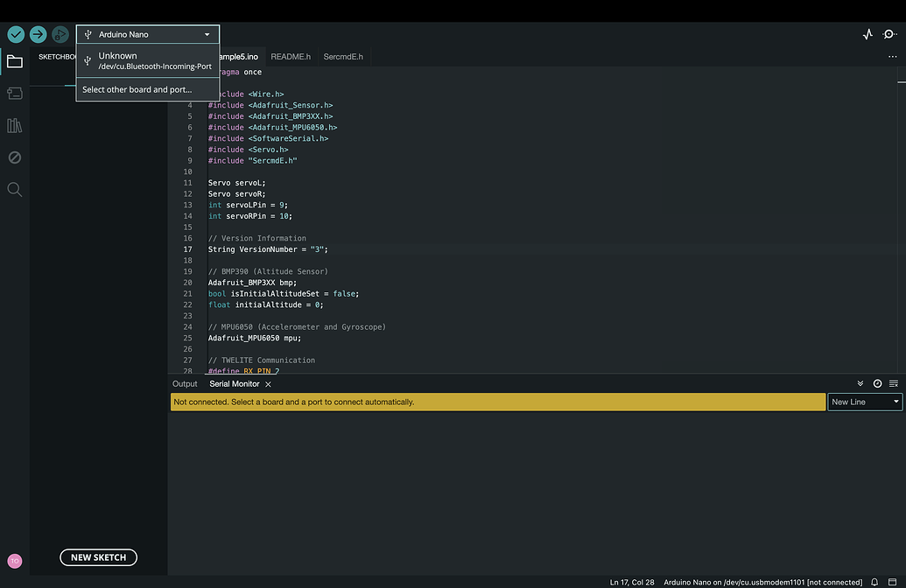The width and height of the screenshot is (906, 588).
Task: Open the New Line ending dropdown
Action: 865,402
